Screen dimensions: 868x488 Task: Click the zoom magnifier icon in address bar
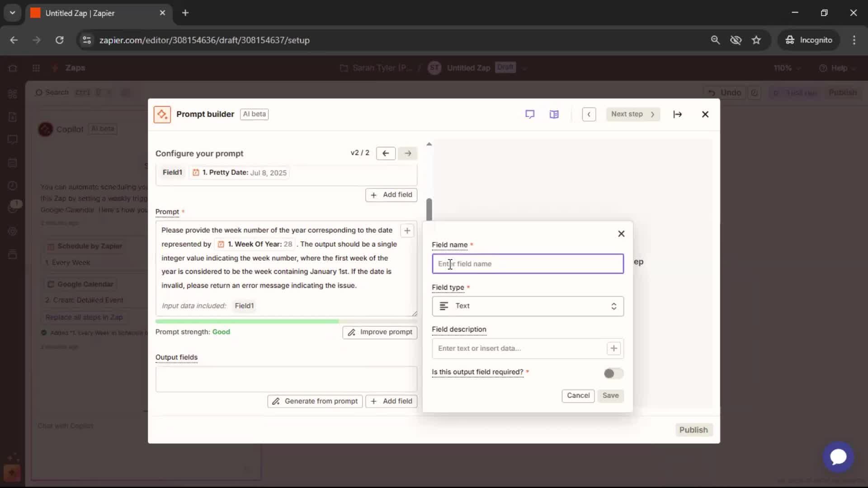click(715, 40)
